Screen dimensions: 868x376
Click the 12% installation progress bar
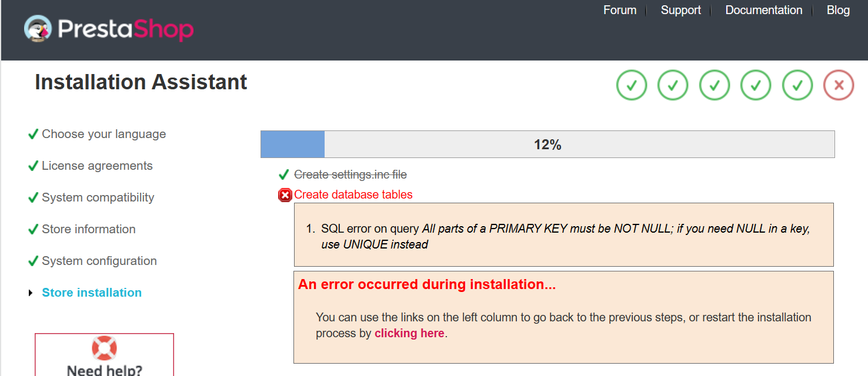point(547,145)
